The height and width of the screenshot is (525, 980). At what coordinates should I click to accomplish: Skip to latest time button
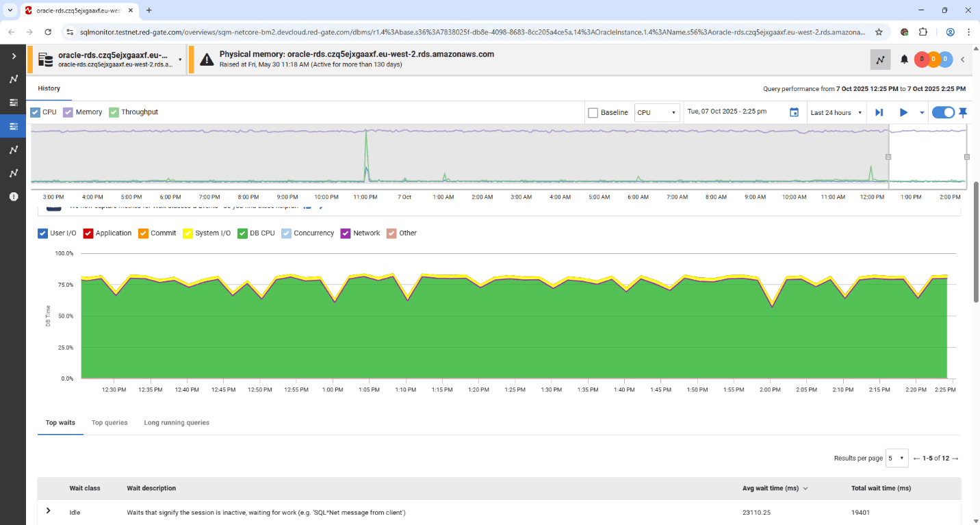879,112
